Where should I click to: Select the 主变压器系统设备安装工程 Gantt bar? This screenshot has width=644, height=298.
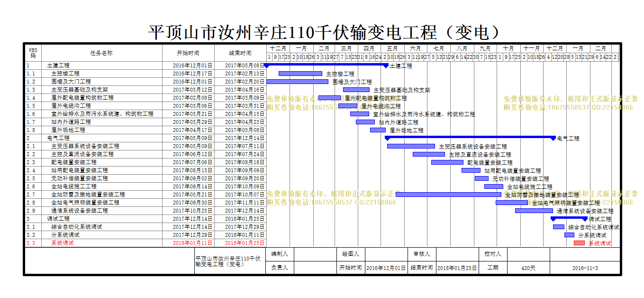pyautogui.click(x=411, y=146)
